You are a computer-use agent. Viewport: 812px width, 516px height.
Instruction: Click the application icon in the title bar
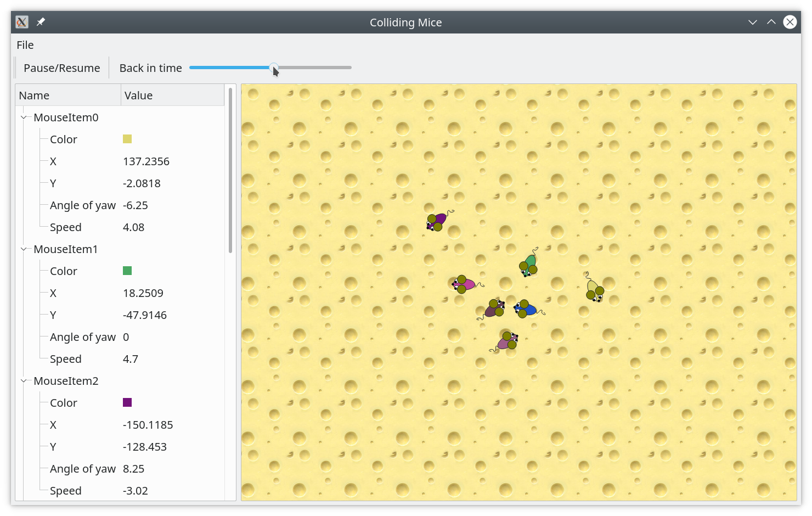[22, 22]
